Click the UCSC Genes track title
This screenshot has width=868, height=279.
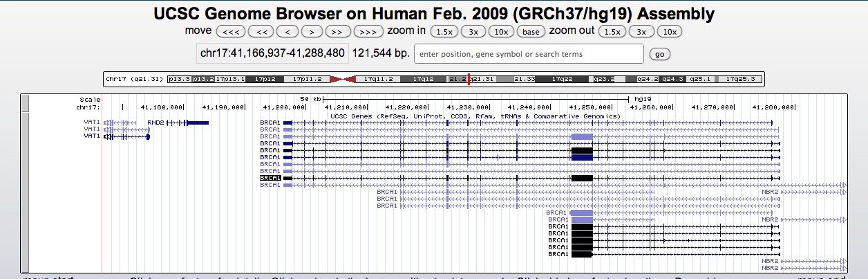[475, 116]
